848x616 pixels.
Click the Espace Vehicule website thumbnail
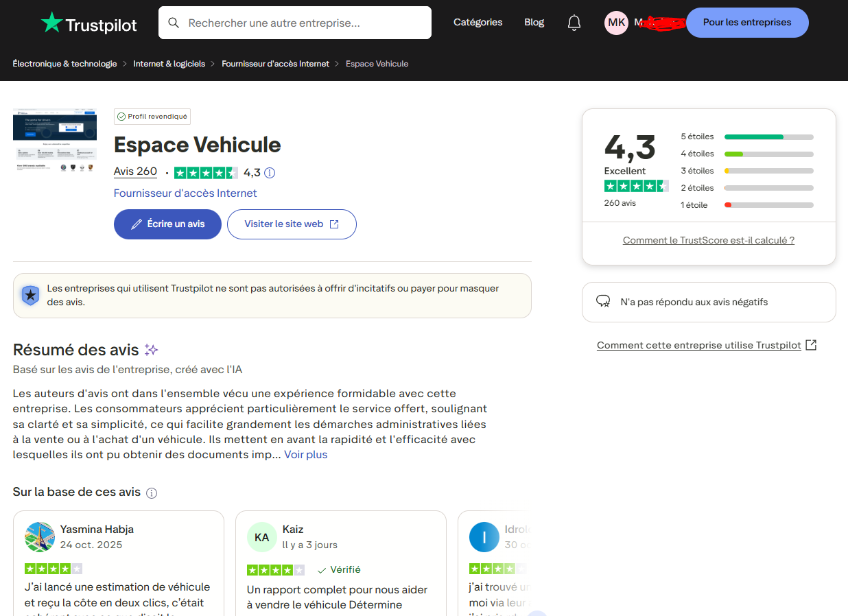point(55,141)
